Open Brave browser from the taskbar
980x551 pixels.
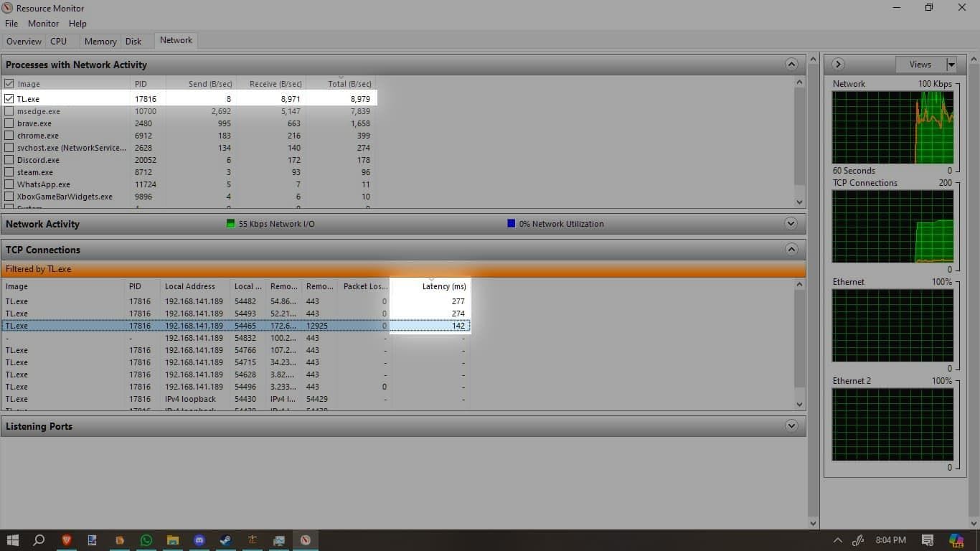click(x=67, y=540)
